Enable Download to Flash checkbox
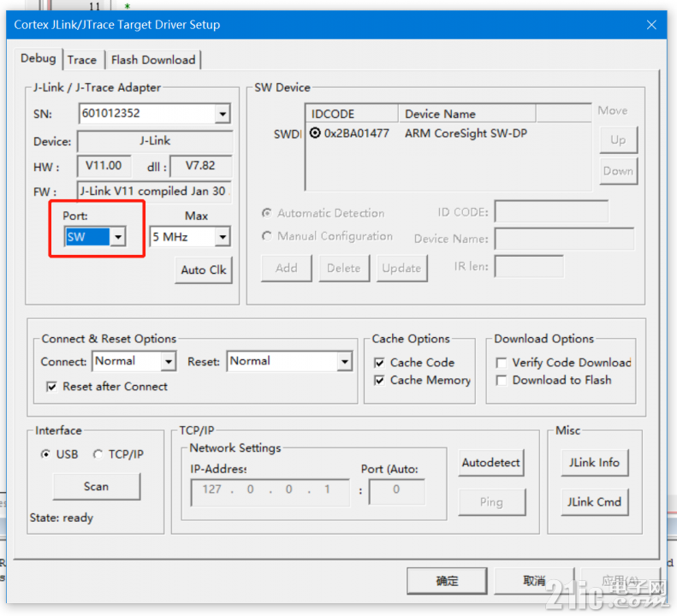Viewport: 677px width, 616px height. 501,381
